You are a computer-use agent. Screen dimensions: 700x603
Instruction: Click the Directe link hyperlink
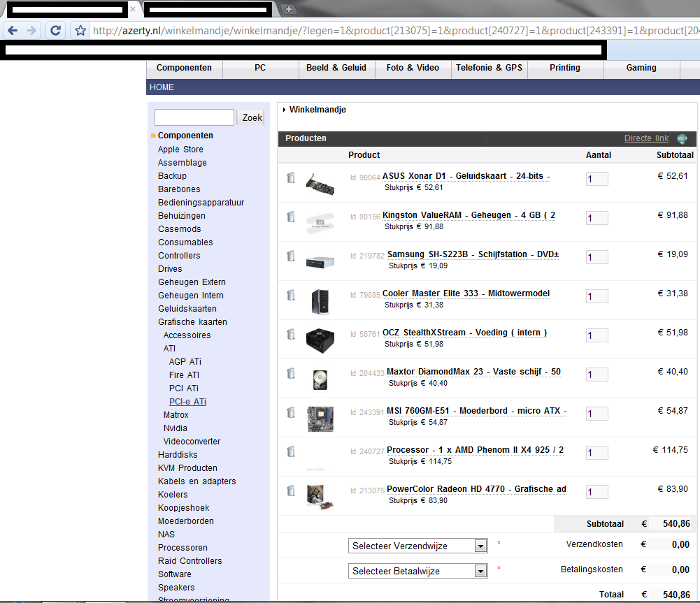(646, 138)
